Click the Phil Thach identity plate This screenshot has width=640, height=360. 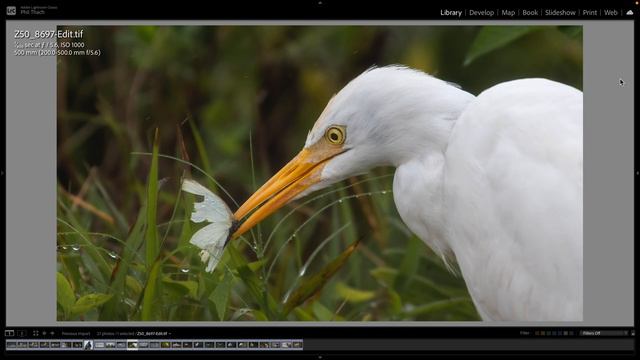pos(33,12)
